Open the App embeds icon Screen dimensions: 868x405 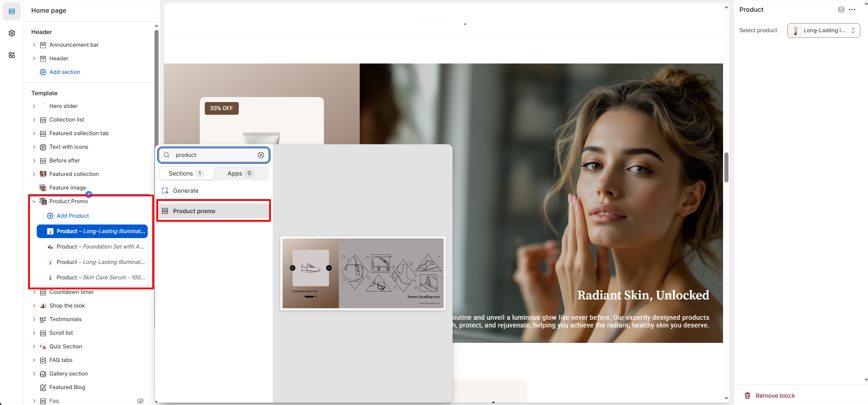12,55
